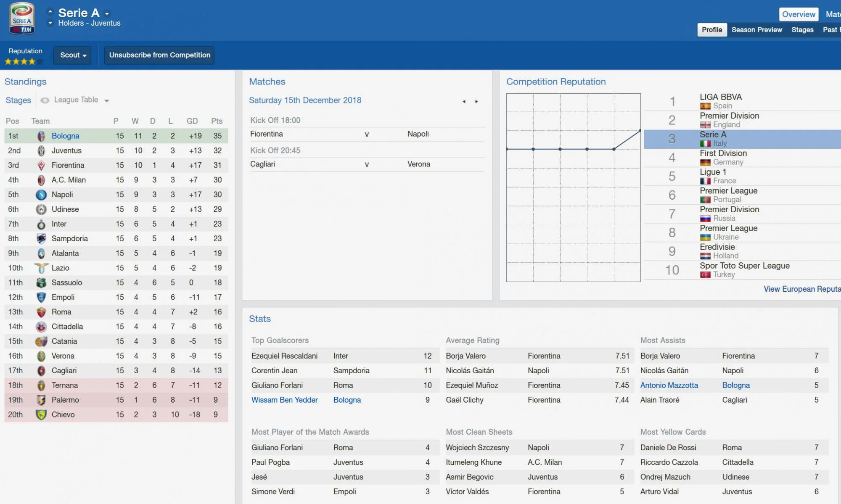Select the Fiorentina v Napoli match row
The width and height of the screenshot is (841, 504).
[x=367, y=134]
